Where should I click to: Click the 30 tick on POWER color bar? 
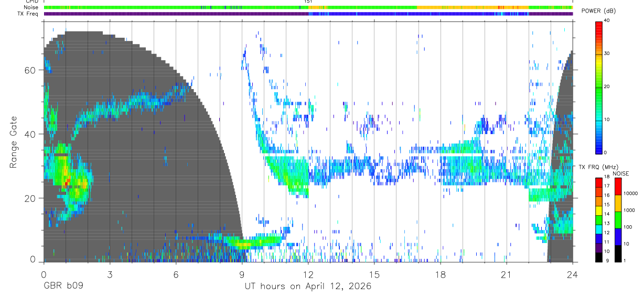pos(607,54)
